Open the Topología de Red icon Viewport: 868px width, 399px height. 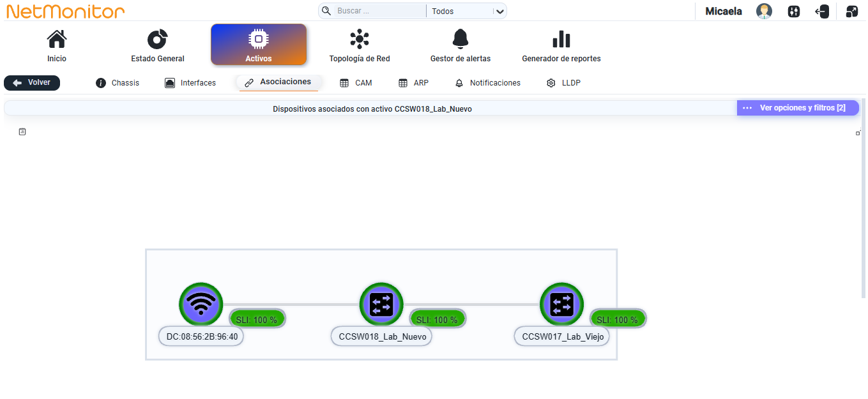[x=360, y=39]
